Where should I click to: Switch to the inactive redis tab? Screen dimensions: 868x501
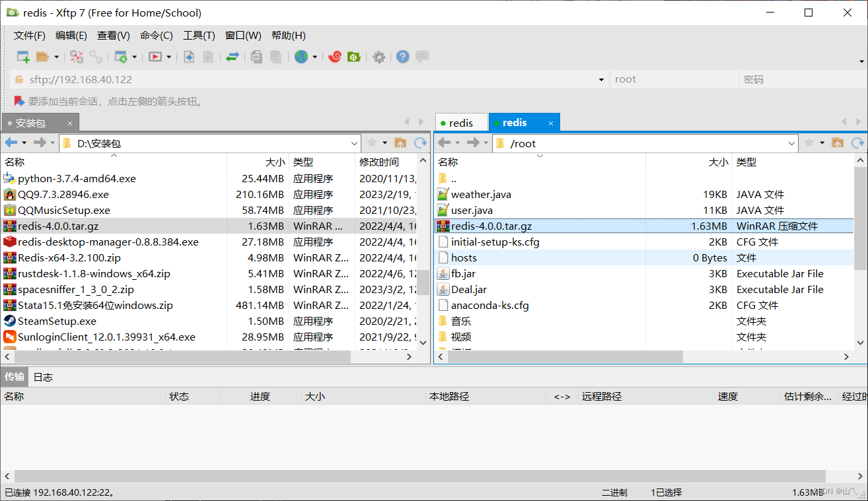point(461,123)
